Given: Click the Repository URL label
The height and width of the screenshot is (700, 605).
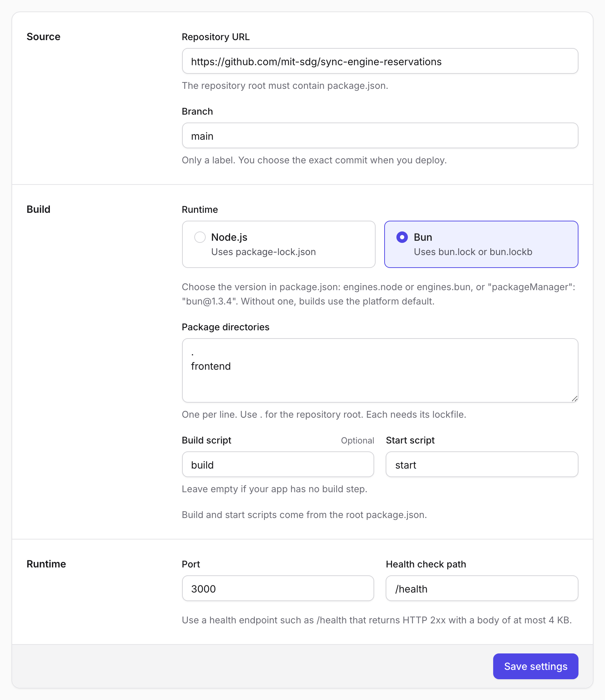Looking at the screenshot, I should tap(216, 37).
